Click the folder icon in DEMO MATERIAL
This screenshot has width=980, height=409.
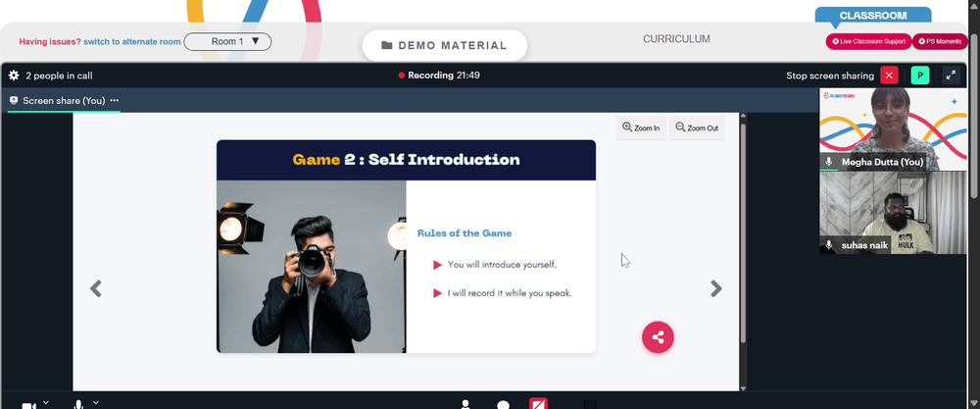click(387, 45)
